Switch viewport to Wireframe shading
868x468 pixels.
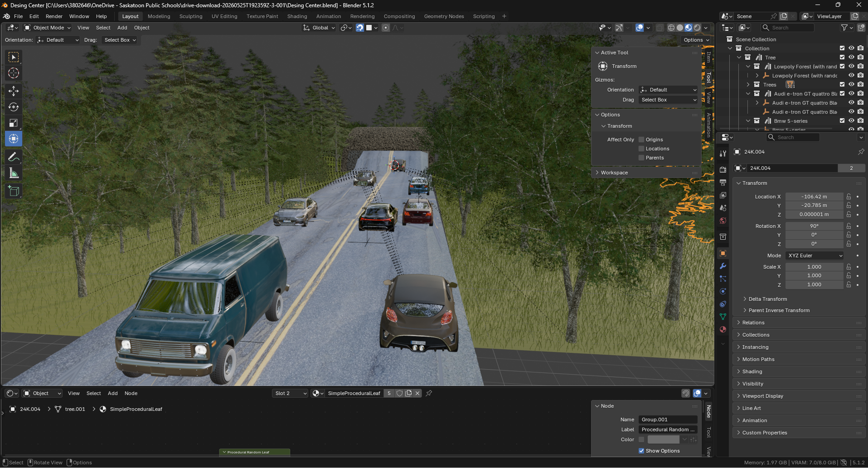(671, 28)
